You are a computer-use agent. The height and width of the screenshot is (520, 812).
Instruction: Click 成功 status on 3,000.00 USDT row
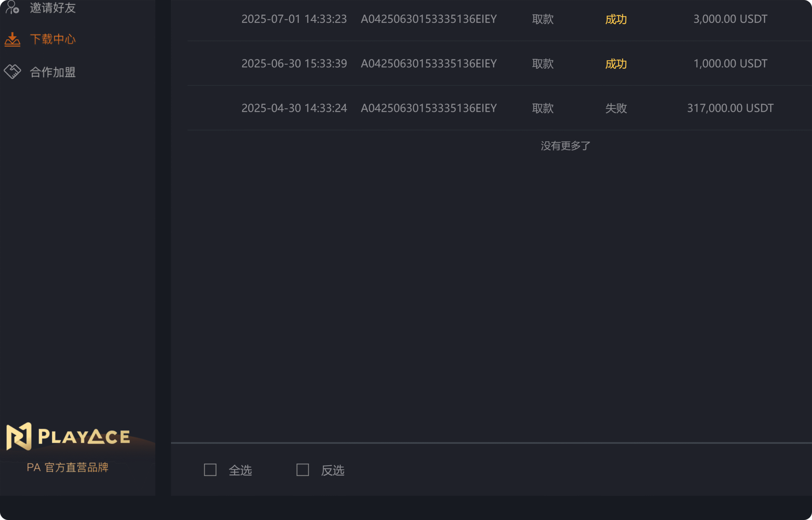(616, 19)
